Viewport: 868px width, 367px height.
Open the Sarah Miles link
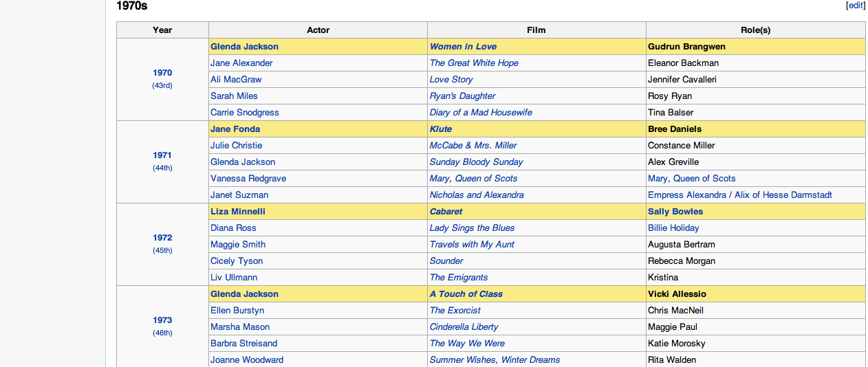(x=234, y=96)
